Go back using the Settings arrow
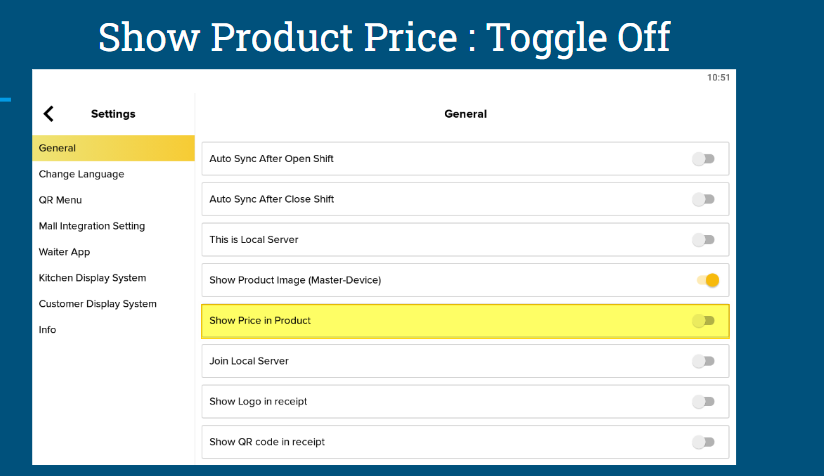Viewport: 824px width, 476px height. pos(48,114)
